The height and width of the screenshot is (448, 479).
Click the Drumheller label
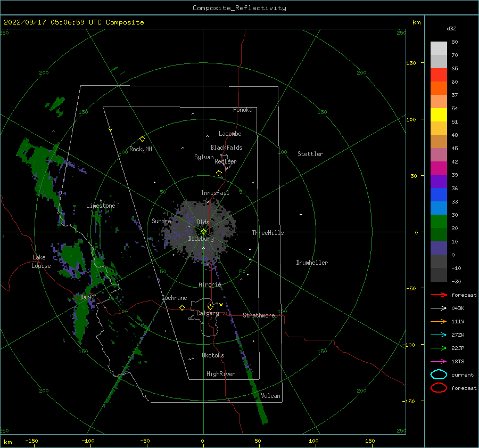point(312,263)
